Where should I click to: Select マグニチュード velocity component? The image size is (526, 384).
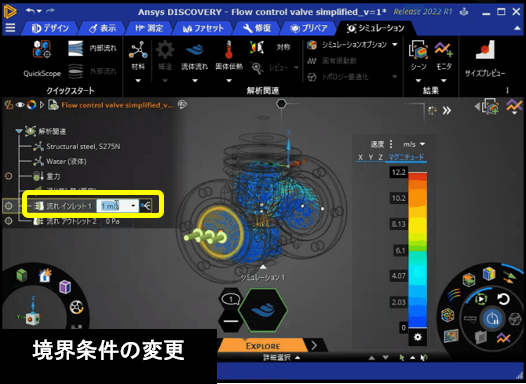pos(406,157)
